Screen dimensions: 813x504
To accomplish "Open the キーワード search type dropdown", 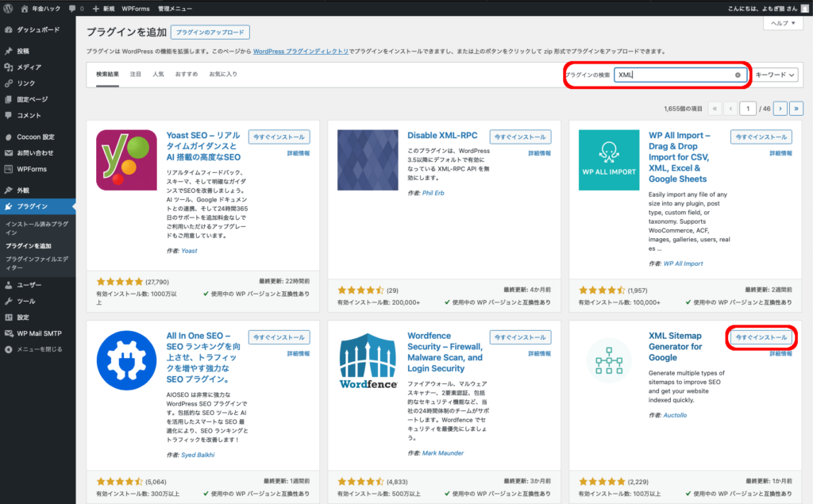I will point(775,75).
